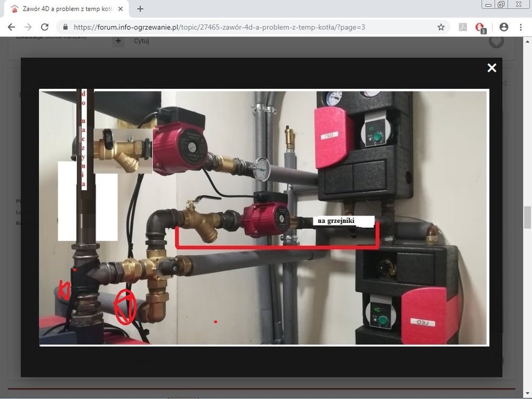This screenshot has height=399, width=532.
Task: Click the page's vertical scrollbar thumb
Action: (527, 217)
